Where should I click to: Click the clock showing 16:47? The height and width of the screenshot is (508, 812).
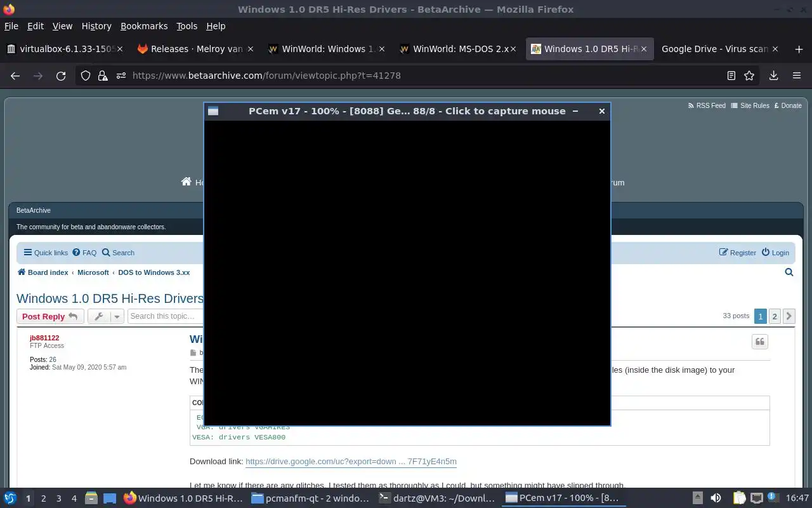(x=797, y=498)
